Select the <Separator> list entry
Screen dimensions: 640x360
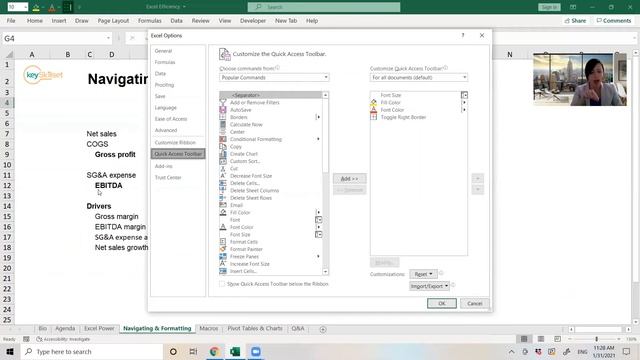[271, 95]
